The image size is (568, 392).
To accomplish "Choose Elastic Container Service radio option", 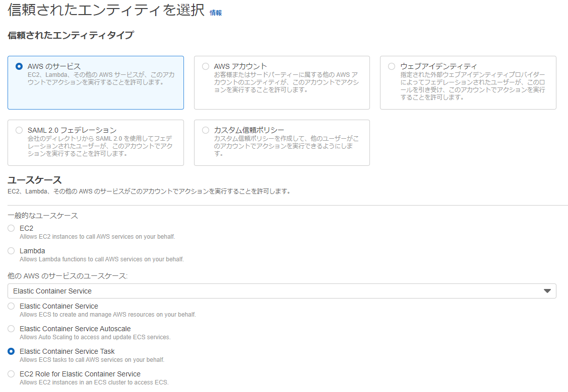I will (11, 306).
